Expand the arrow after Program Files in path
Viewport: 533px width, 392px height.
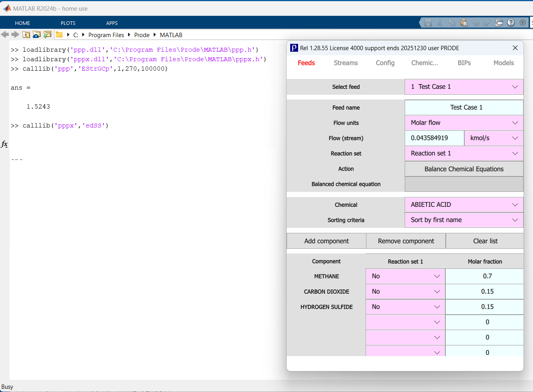[129, 35]
